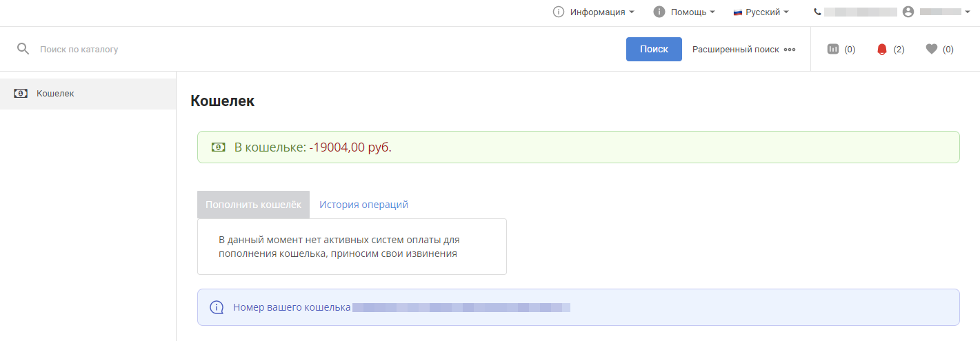
Task: Expand the Помощь dropdown menu
Action: [692, 12]
